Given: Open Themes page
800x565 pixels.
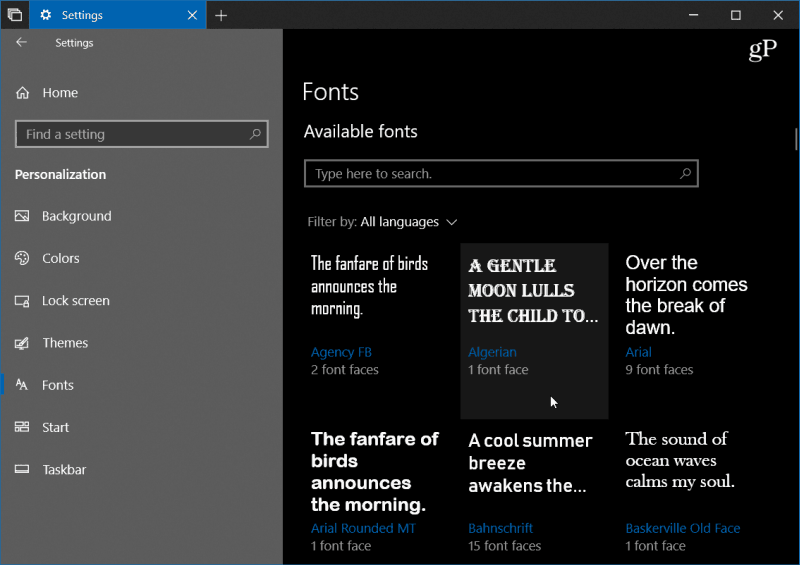Looking at the screenshot, I should tap(65, 343).
